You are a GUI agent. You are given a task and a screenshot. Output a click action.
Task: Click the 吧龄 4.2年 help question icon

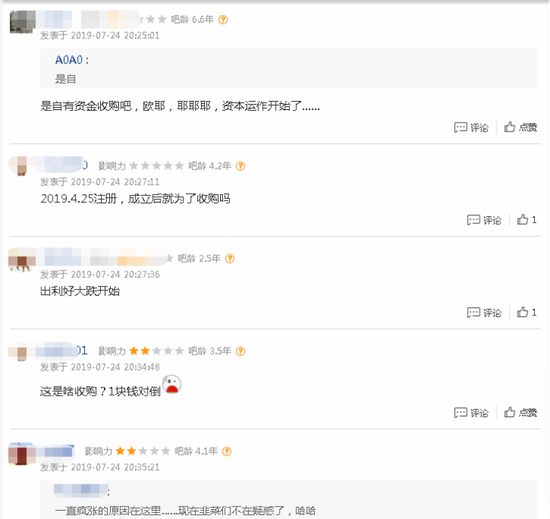[x=240, y=166]
